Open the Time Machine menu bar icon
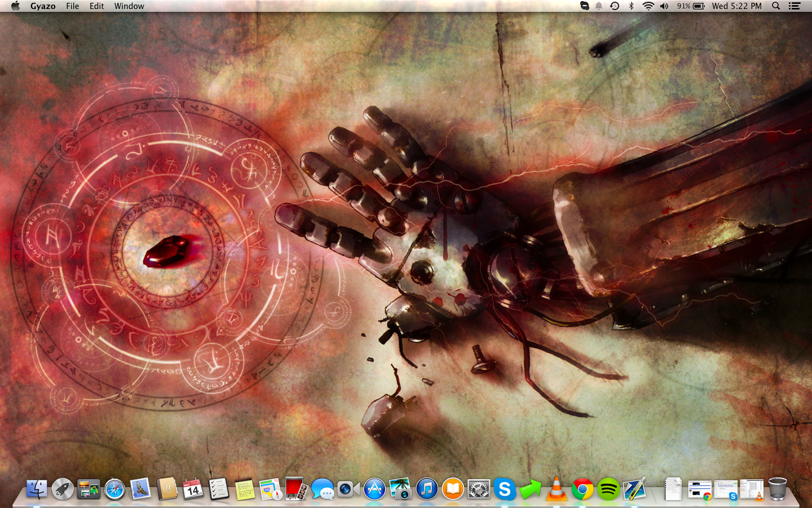The width and height of the screenshot is (812, 508). pyautogui.click(x=615, y=6)
